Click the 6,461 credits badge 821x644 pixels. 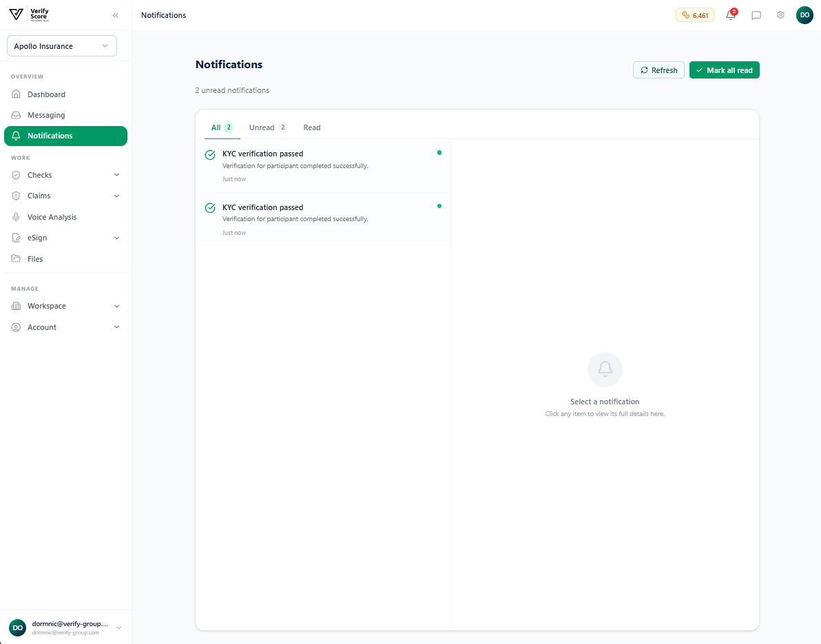[x=695, y=15]
